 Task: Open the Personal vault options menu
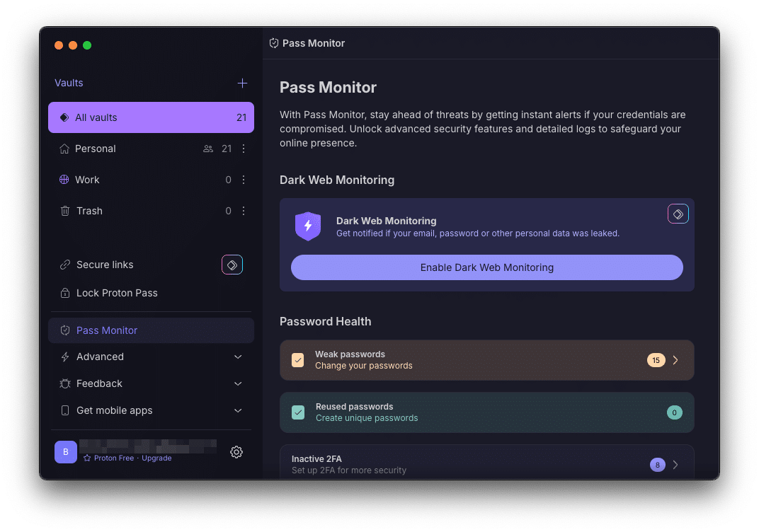tap(243, 149)
